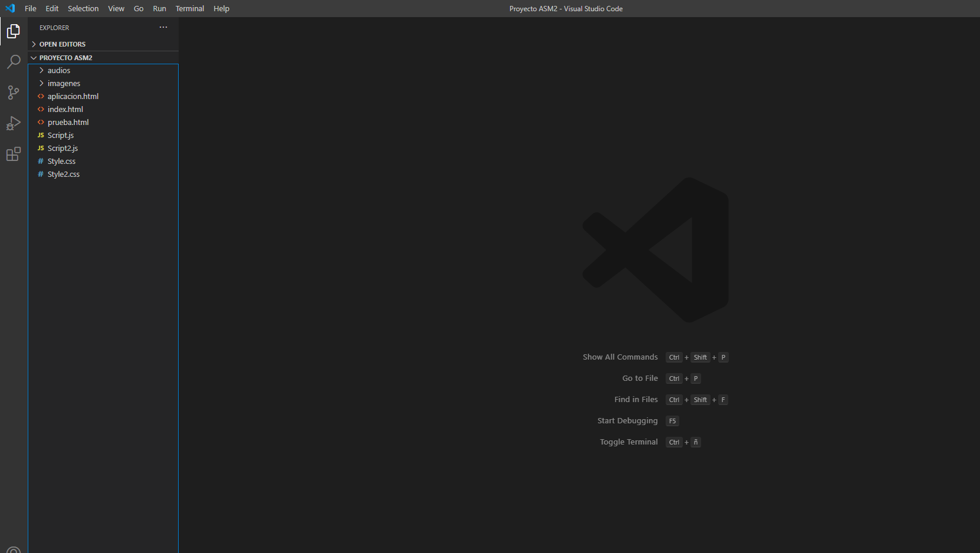
Task: Open the Go menu
Action: pyautogui.click(x=139, y=8)
